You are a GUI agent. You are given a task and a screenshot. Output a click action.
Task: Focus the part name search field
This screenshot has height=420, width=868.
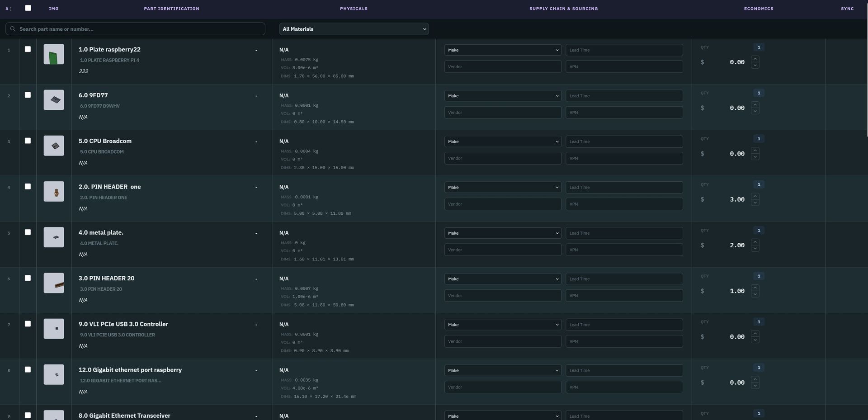click(135, 29)
